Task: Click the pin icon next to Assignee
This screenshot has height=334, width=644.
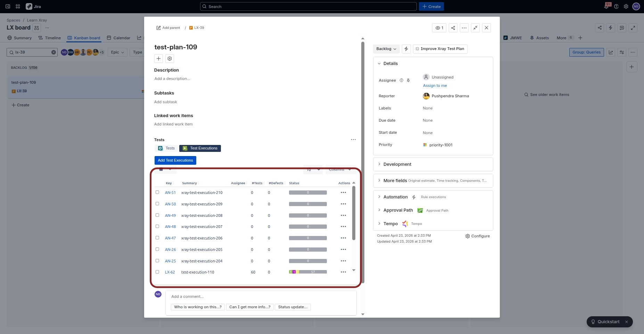Action: 408,80
